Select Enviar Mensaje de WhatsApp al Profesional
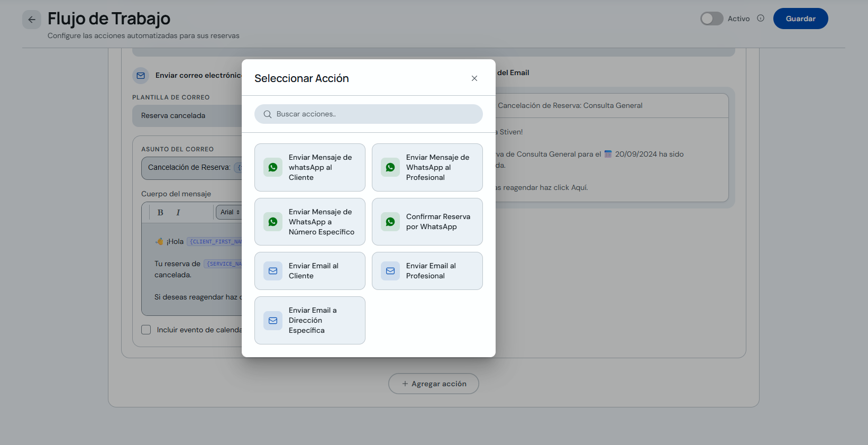Image resolution: width=868 pixels, height=445 pixels. [427, 167]
